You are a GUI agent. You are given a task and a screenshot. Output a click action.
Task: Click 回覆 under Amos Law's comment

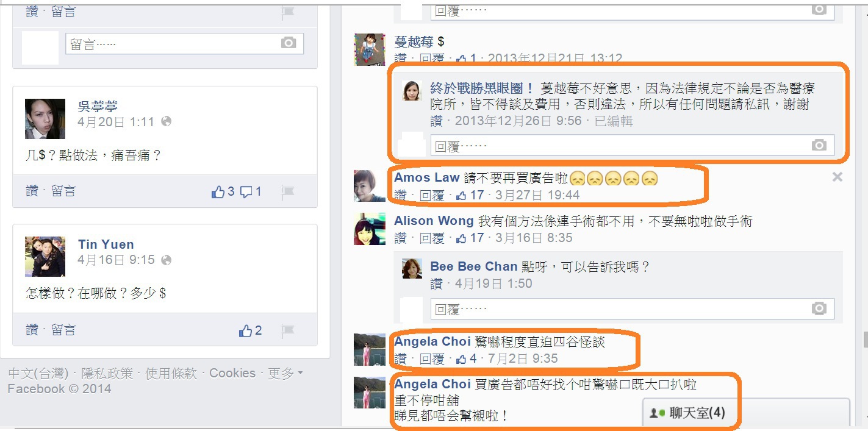432,195
